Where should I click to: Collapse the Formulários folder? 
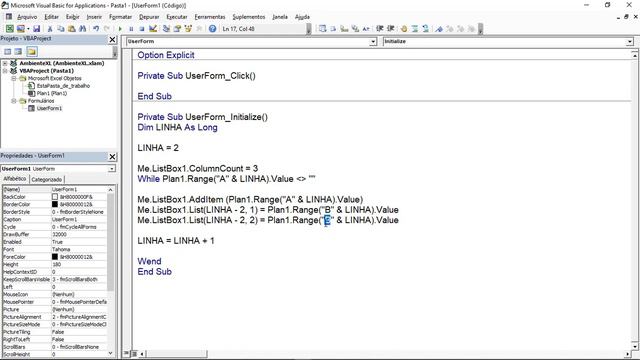tap(13, 100)
